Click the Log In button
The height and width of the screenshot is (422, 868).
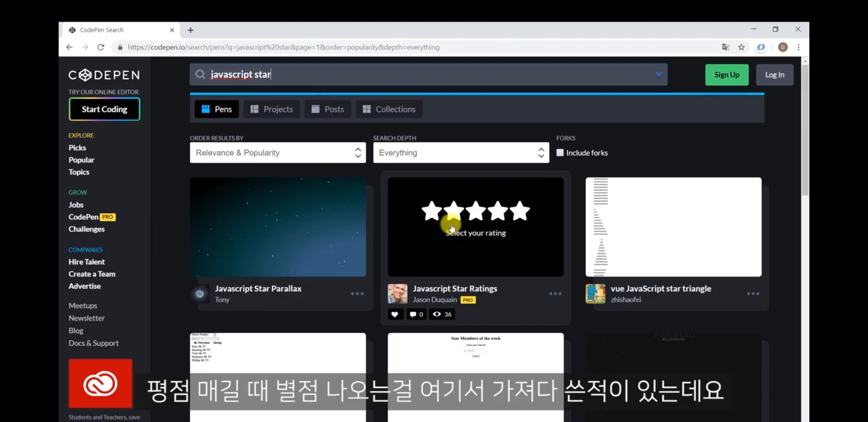click(775, 75)
